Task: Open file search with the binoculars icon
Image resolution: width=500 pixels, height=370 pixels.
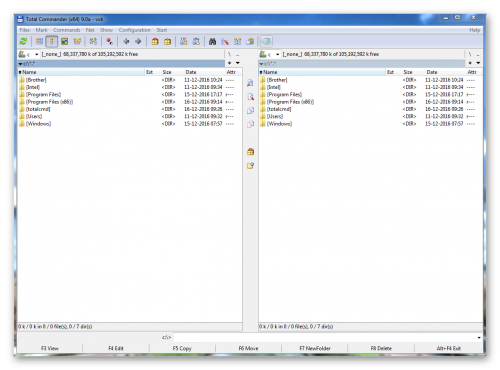Action: pyautogui.click(x=212, y=42)
